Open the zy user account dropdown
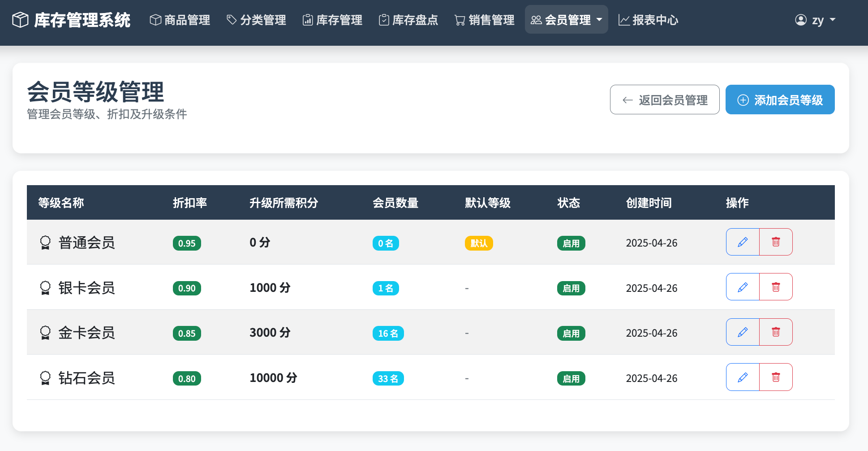868x451 pixels. pyautogui.click(x=815, y=20)
